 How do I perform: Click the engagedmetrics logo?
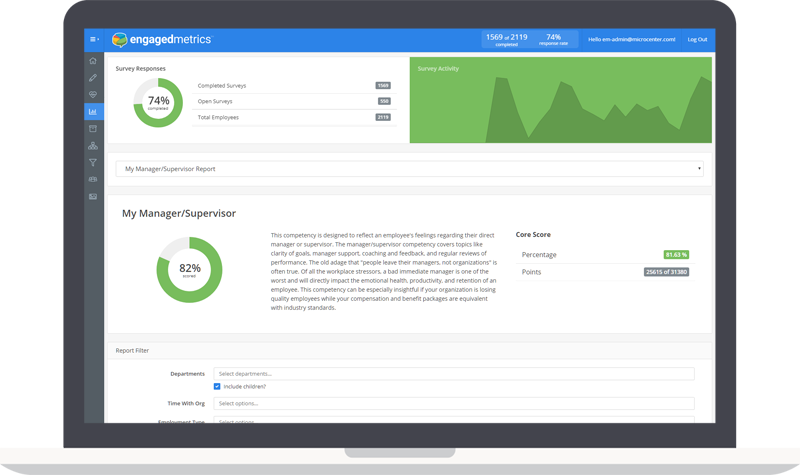click(x=161, y=39)
